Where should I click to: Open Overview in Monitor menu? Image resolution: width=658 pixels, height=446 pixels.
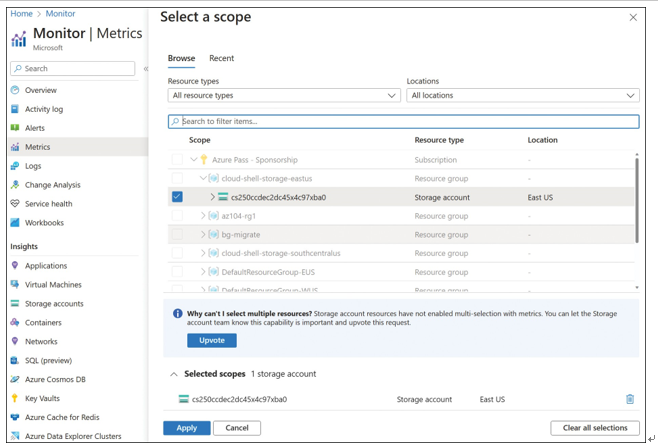[x=41, y=90]
